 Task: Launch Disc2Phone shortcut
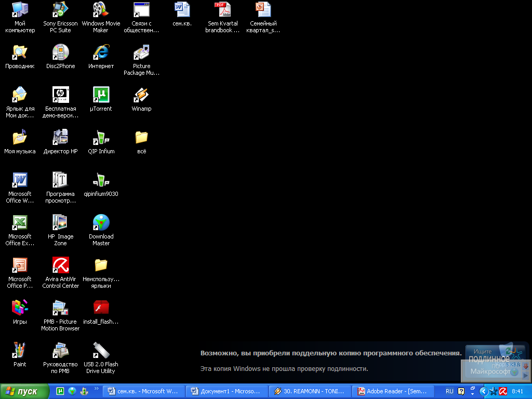(x=60, y=57)
